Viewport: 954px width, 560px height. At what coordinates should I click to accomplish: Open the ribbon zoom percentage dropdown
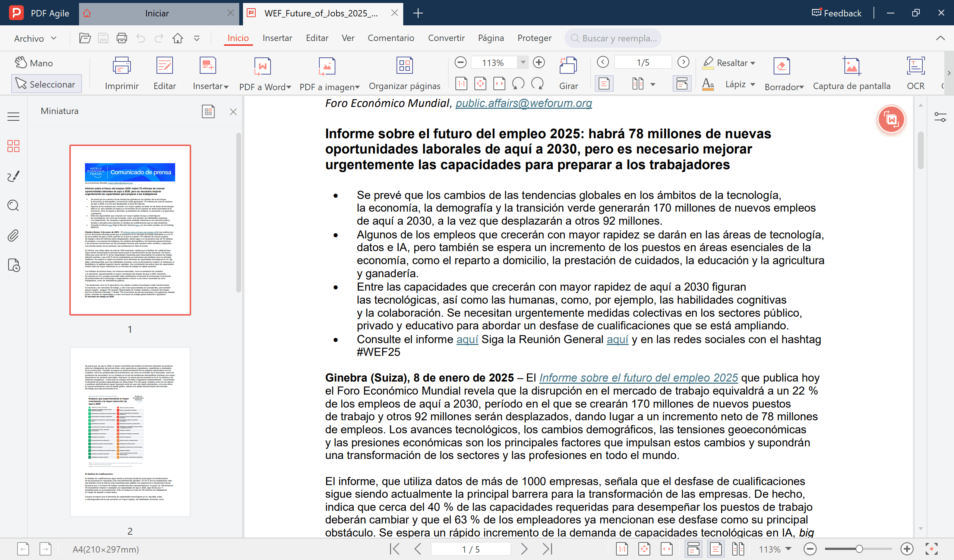[523, 62]
